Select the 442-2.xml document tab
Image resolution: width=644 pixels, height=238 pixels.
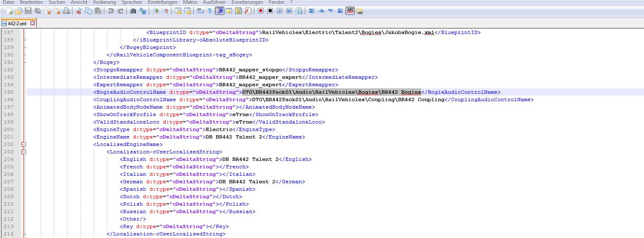(x=18, y=23)
